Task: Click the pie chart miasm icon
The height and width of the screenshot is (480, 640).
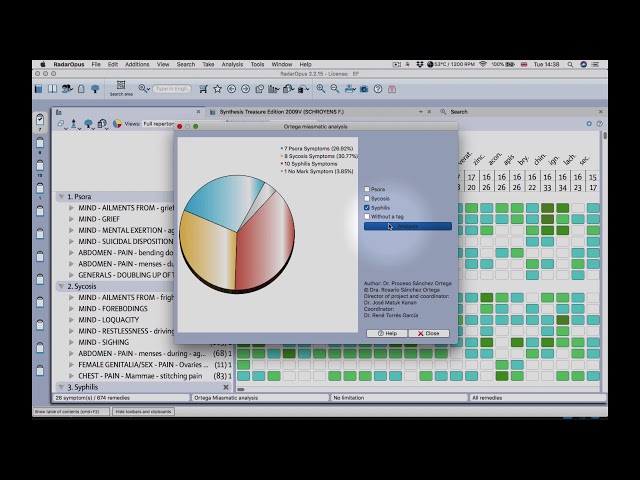Action: 117,124
